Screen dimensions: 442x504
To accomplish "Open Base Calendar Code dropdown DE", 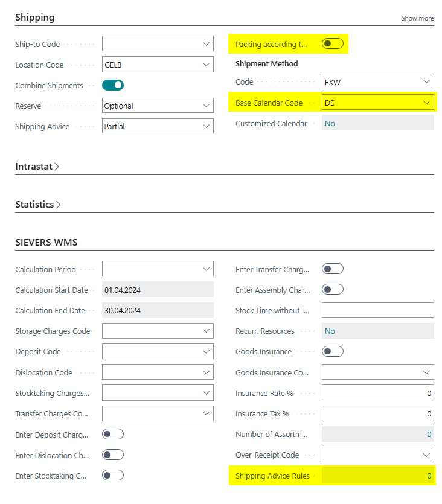I will click(x=426, y=103).
